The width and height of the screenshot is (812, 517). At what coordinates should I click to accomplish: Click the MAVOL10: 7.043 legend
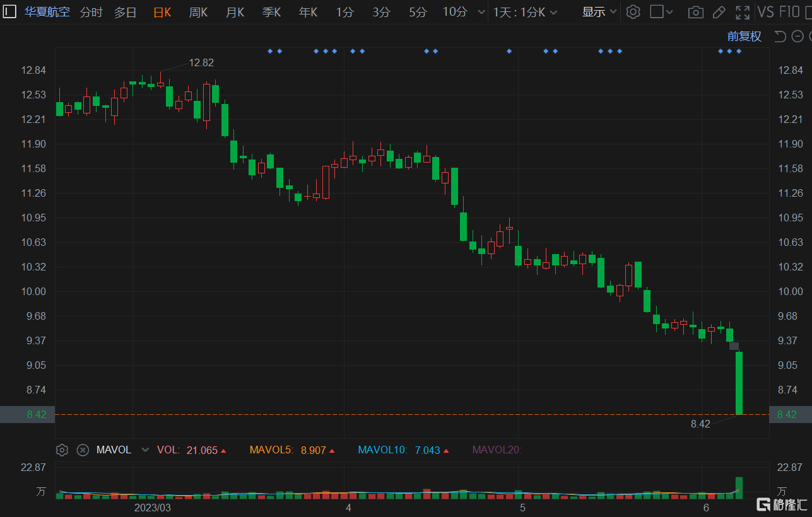click(404, 450)
